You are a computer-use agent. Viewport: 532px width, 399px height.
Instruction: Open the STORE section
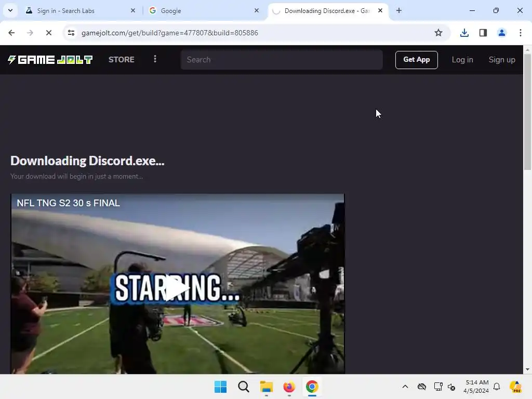click(122, 60)
